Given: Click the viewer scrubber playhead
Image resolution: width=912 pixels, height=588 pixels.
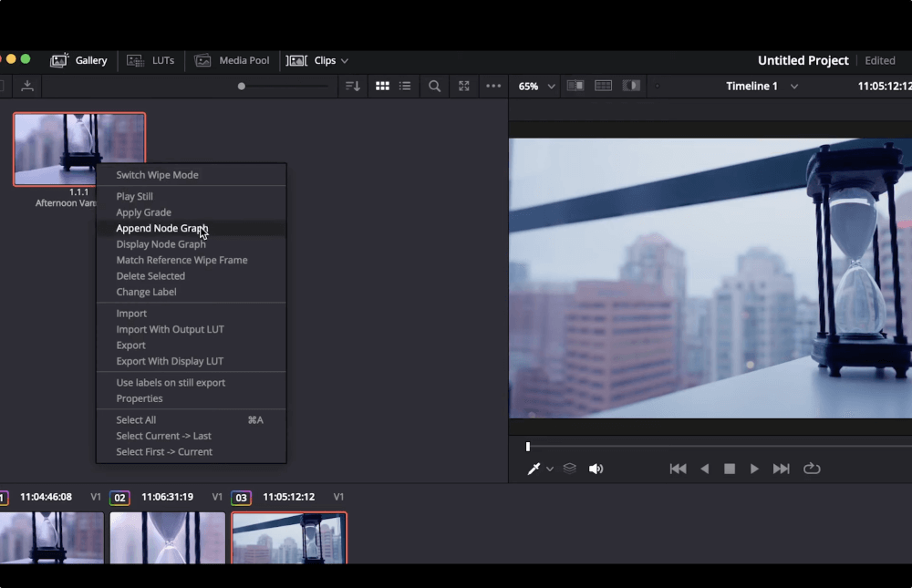Looking at the screenshot, I should click(528, 447).
